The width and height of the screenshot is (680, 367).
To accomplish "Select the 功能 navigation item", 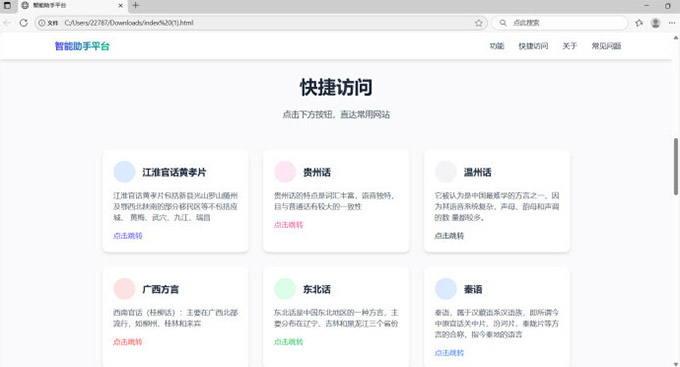I will point(497,46).
